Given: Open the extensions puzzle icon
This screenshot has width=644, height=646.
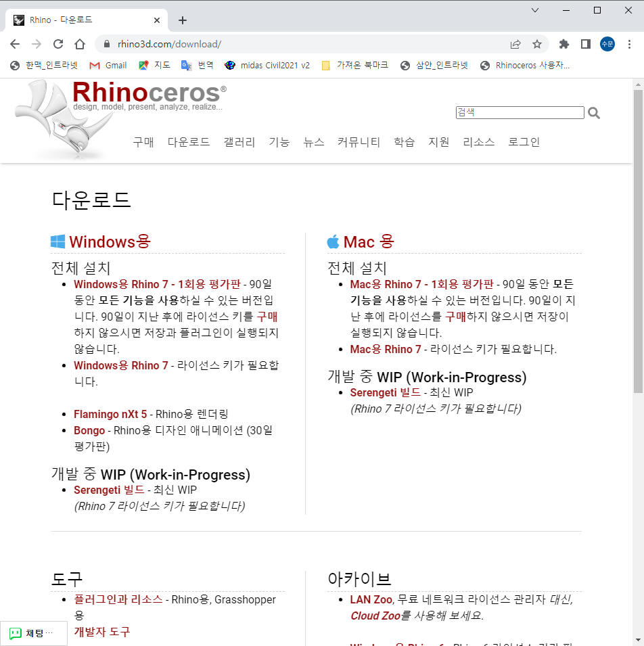Looking at the screenshot, I should point(564,44).
